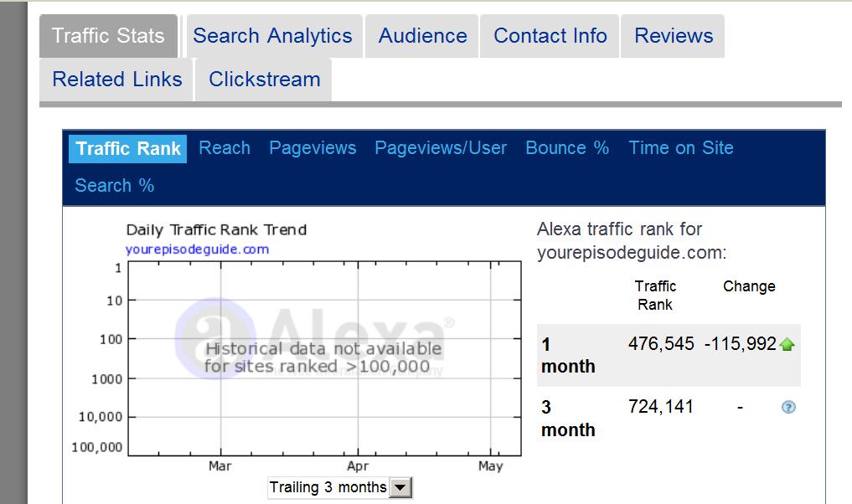Screen dimensions: 852x504
Task: Click the Apr label on chart axis
Action: coord(358,466)
